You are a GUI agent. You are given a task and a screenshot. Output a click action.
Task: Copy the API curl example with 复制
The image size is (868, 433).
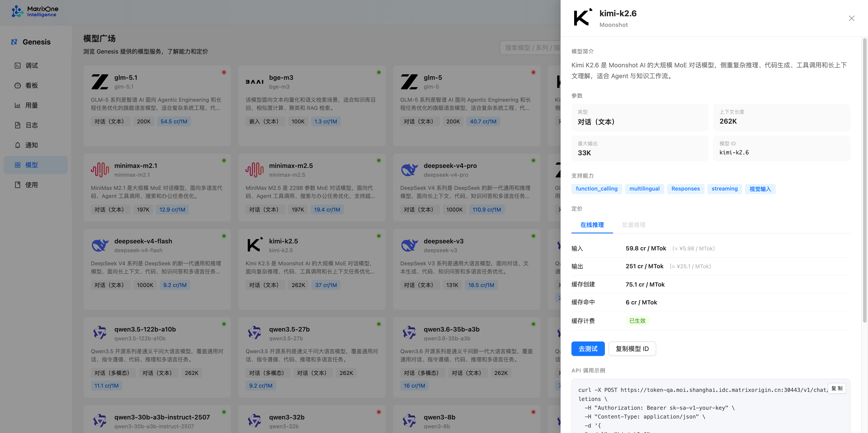pos(837,388)
